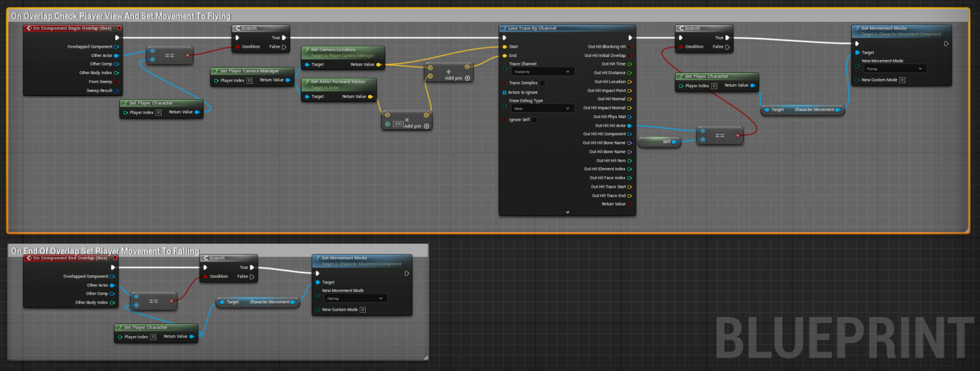Select Other Actor pin on End Overlap event
This screenshot has width=980, height=371.
tap(112, 285)
